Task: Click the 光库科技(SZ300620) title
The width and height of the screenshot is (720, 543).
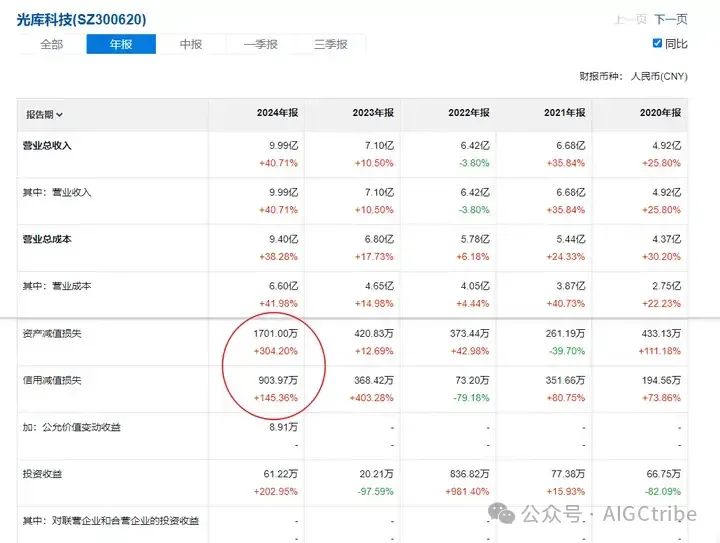Action: pyautogui.click(x=81, y=19)
